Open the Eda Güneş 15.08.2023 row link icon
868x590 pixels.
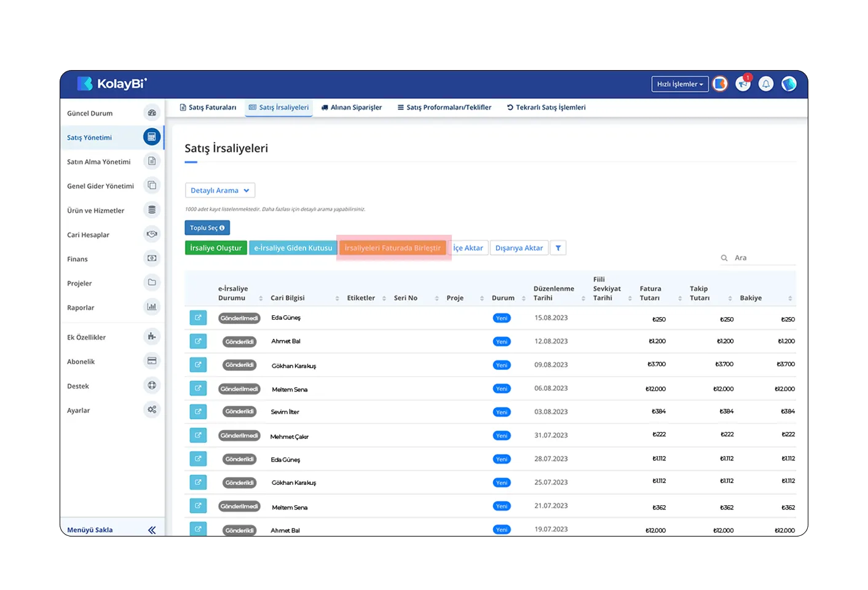tap(198, 318)
